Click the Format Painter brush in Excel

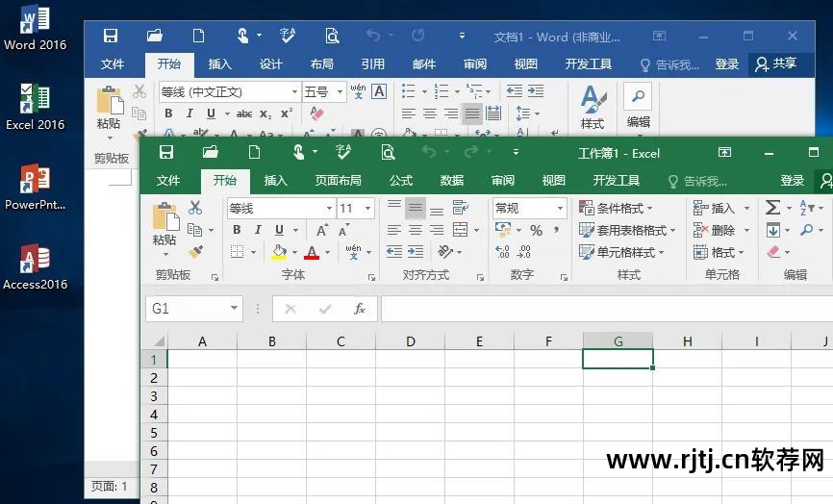click(195, 251)
